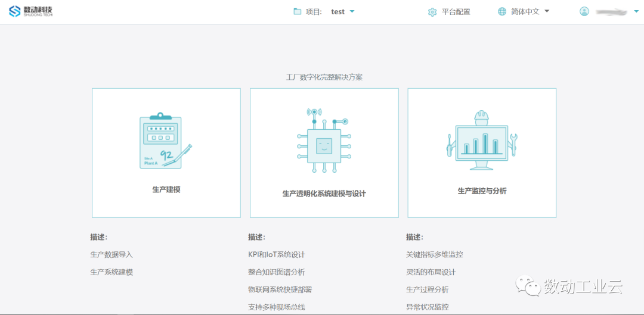Click the monitor bar chart icon
The height and width of the screenshot is (315, 644).
pos(482,141)
